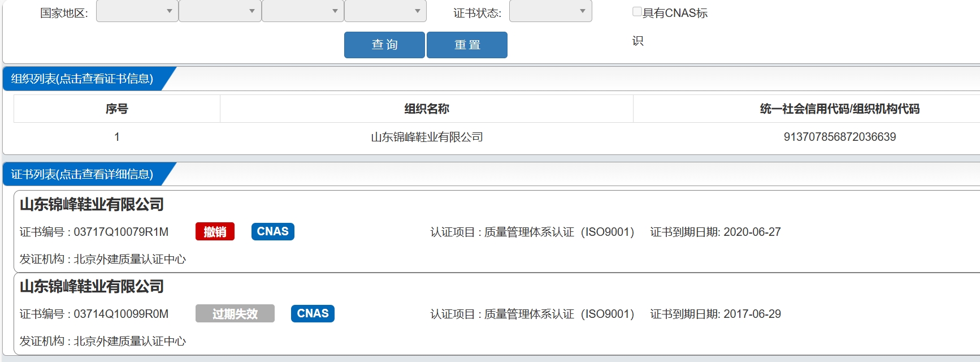Click the 序号 column header
The height and width of the screenshot is (362, 980).
[x=117, y=109]
